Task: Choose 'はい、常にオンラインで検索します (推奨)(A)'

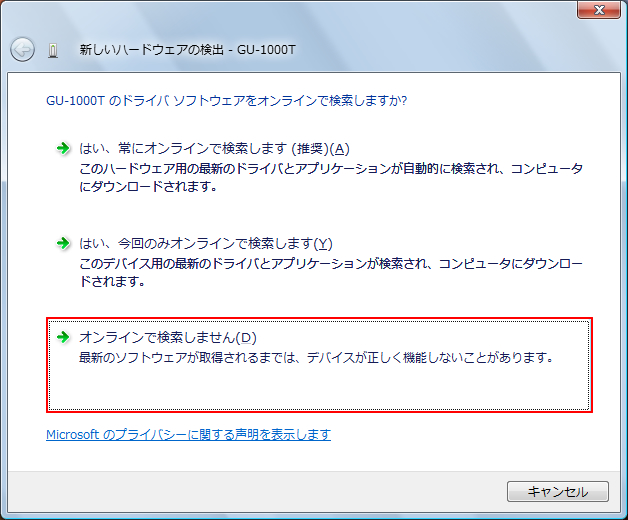Action: (x=214, y=149)
